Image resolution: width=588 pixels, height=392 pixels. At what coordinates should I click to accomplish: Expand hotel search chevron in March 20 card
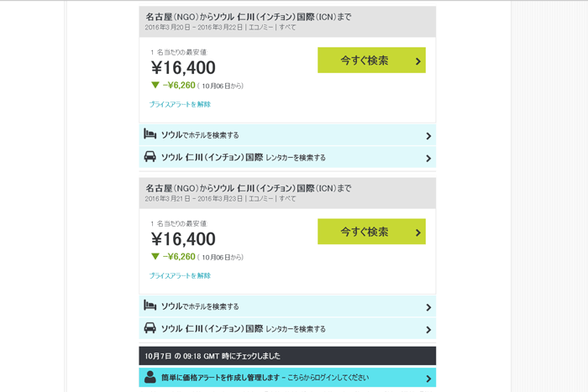pyautogui.click(x=428, y=136)
